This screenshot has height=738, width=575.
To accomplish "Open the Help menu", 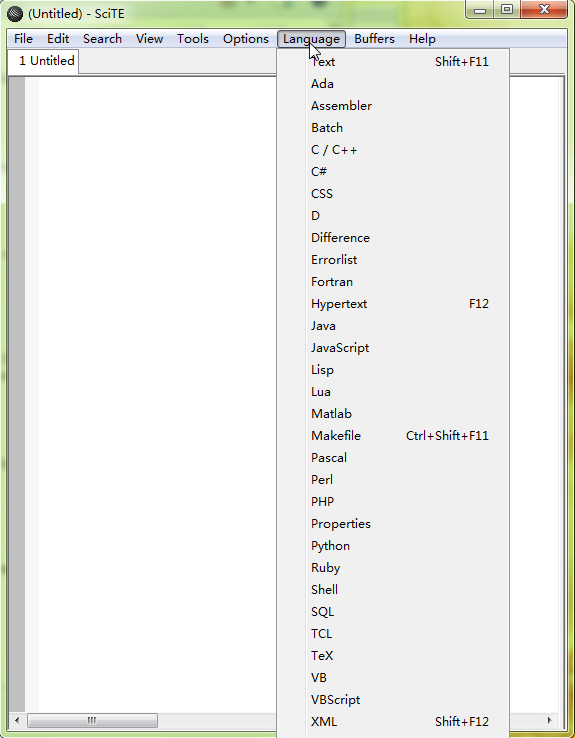I will click(422, 39).
